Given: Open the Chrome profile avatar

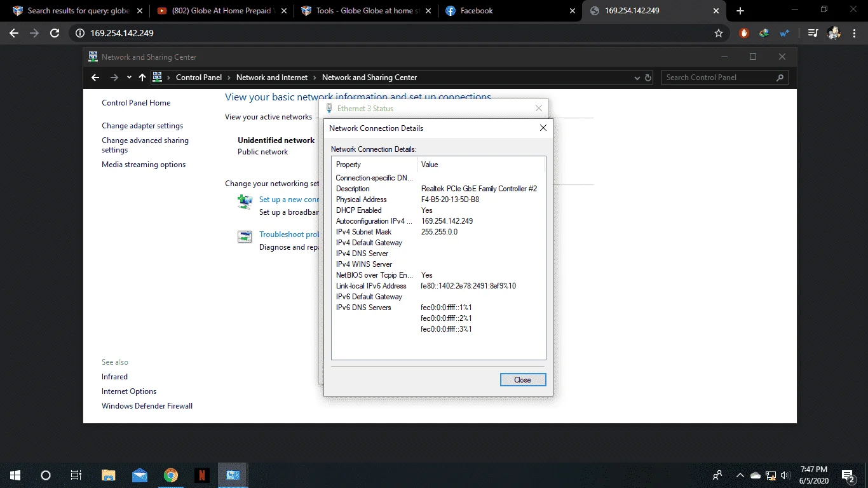Looking at the screenshot, I should (834, 33).
